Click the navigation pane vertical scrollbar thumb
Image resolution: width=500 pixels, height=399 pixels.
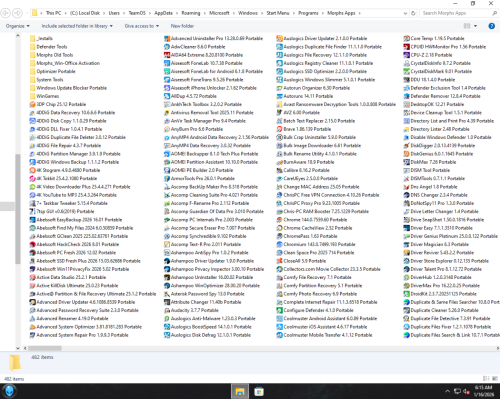pyautogui.click(x=17, y=209)
